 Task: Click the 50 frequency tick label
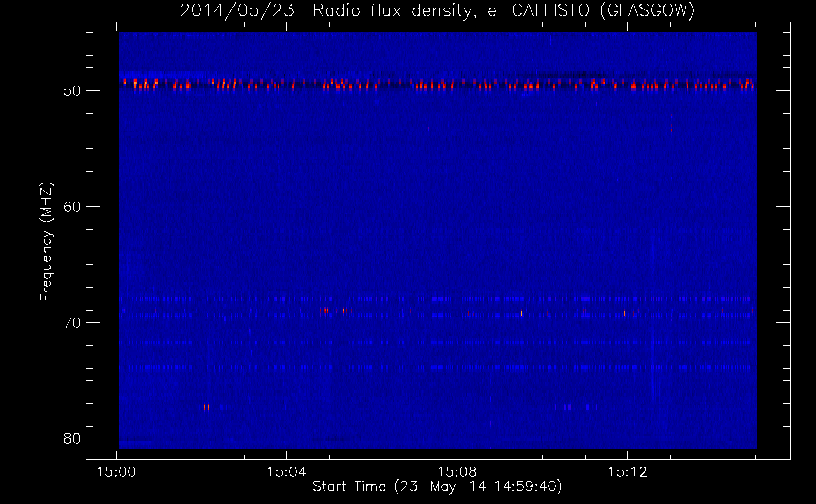[x=72, y=91]
